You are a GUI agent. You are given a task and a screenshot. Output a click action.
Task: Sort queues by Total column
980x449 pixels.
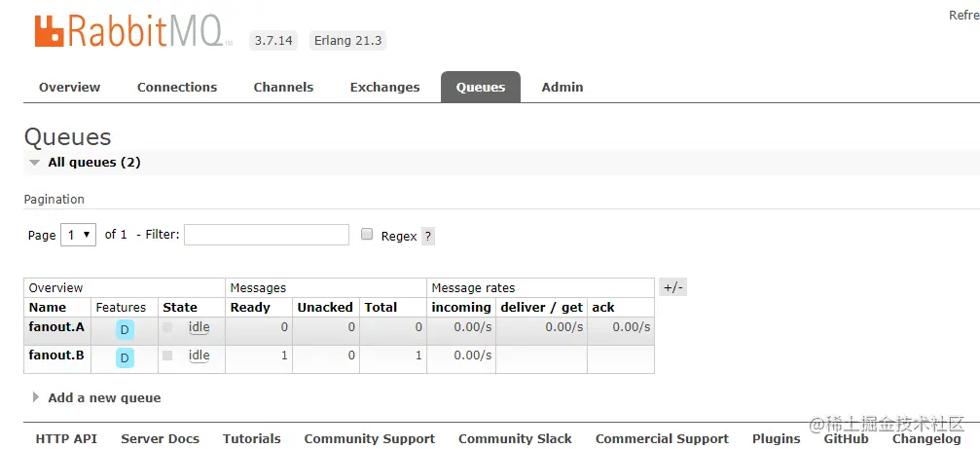click(381, 307)
